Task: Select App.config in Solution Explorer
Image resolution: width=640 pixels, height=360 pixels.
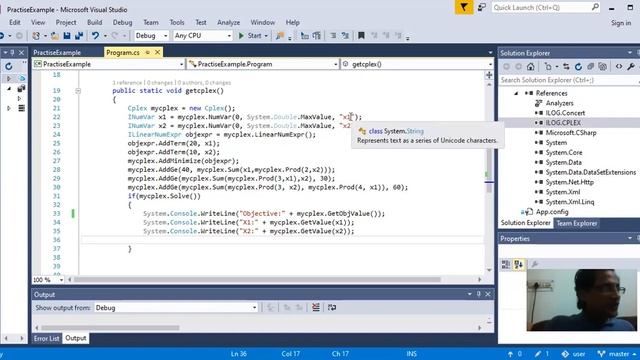Action: (552, 212)
